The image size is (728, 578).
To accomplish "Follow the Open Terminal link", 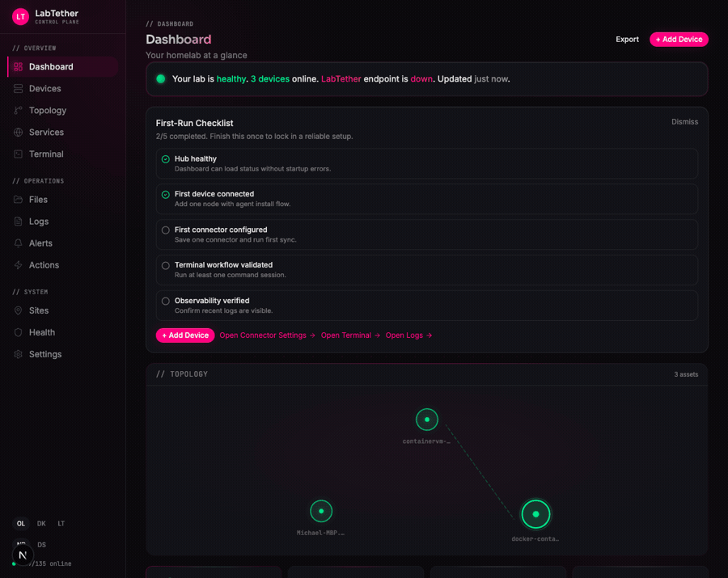I will pos(350,335).
